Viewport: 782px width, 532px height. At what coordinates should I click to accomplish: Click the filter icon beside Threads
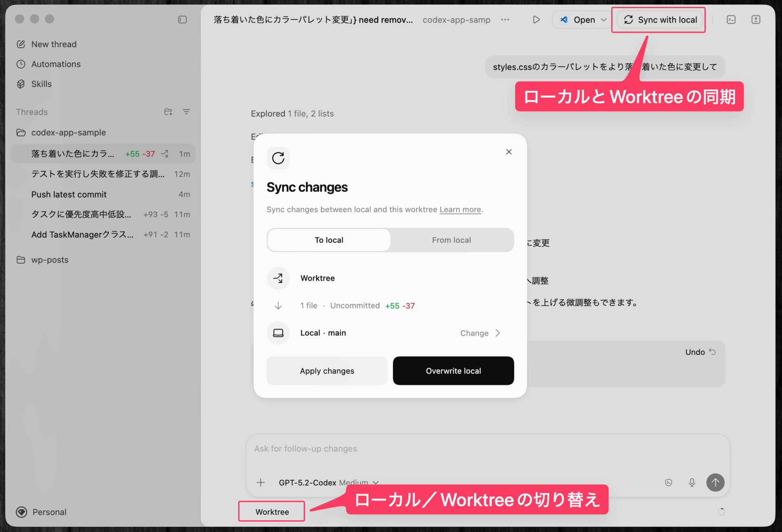point(186,112)
